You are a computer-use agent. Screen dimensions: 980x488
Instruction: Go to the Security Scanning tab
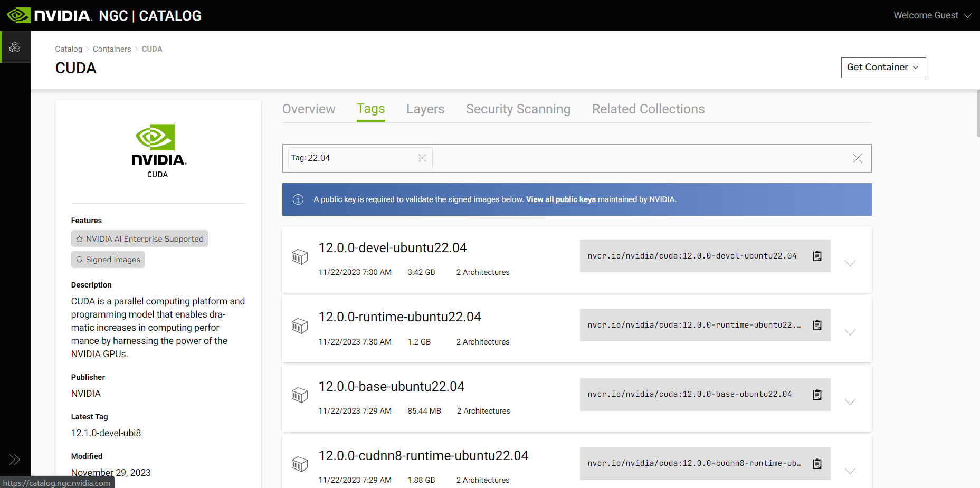(518, 109)
